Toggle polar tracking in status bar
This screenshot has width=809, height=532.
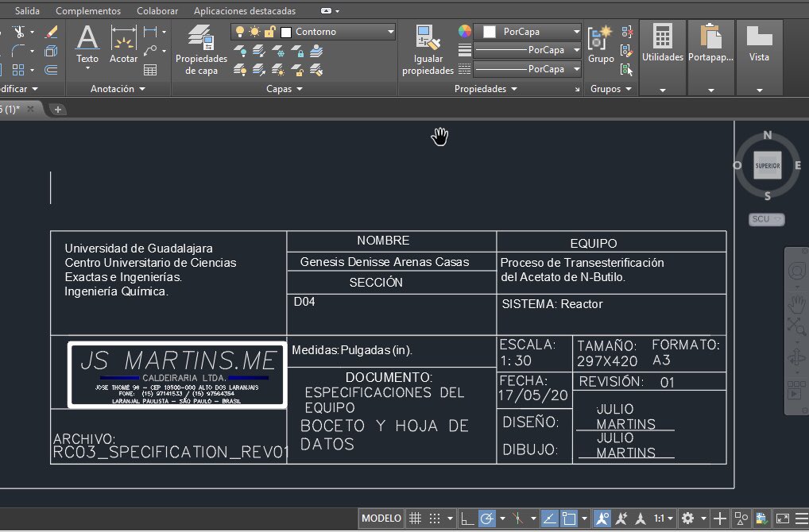point(486,518)
